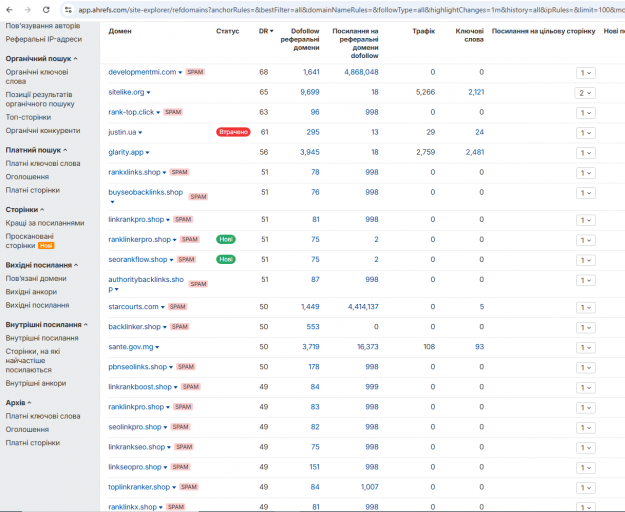
Task: Open keywords value 2,481 for glarity.app
Action: (x=475, y=152)
